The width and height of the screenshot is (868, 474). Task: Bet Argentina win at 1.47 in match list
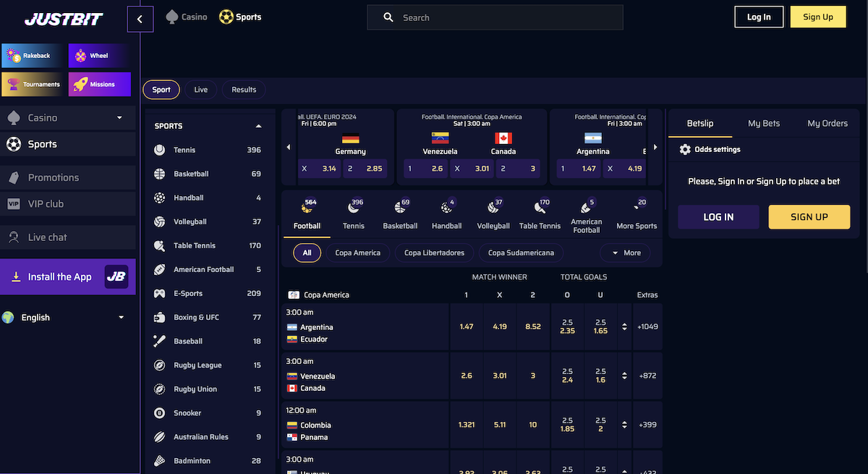tap(467, 327)
